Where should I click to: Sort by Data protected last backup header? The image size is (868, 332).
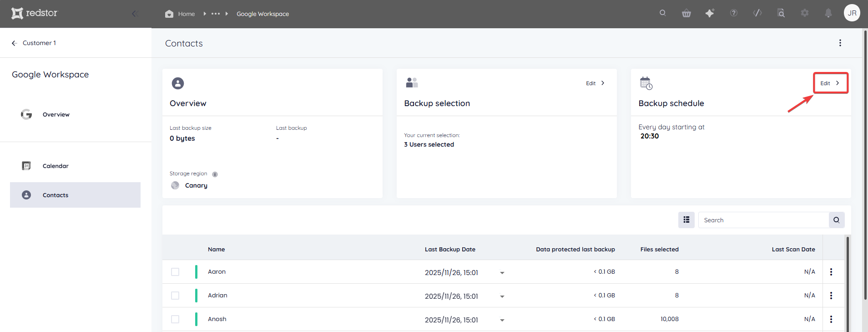click(575, 250)
